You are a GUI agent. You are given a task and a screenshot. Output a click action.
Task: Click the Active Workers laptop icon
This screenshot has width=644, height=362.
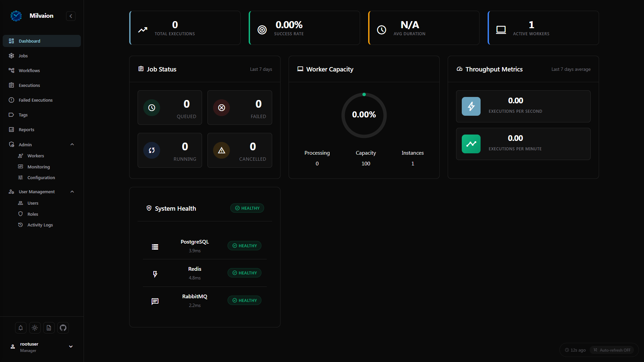click(501, 30)
